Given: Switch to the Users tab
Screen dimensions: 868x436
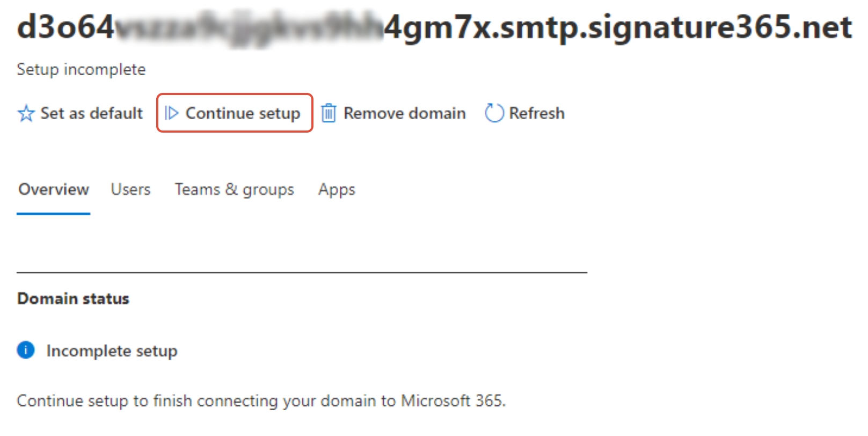Looking at the screenshot, I should coord(130,190).
